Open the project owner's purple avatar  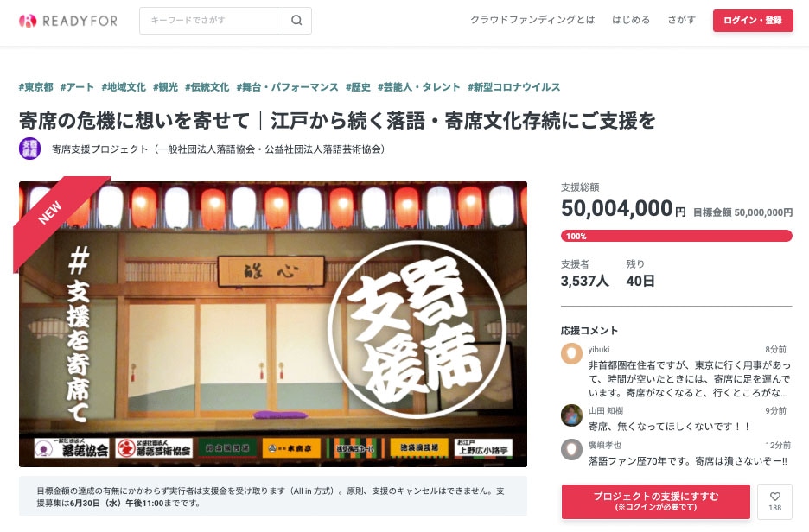pyautogui.click(x=30, y=149)
